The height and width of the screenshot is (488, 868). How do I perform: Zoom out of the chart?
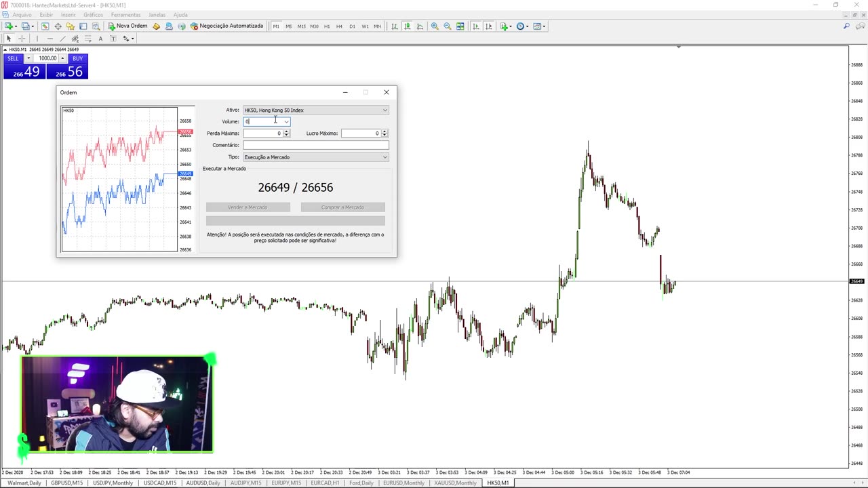pyautogui.click(x=448, y=26)
